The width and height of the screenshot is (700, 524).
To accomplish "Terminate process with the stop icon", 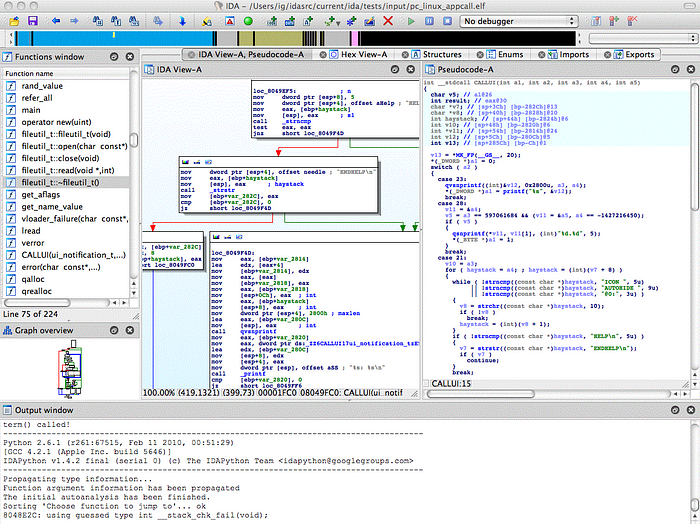I will (447, 21).
